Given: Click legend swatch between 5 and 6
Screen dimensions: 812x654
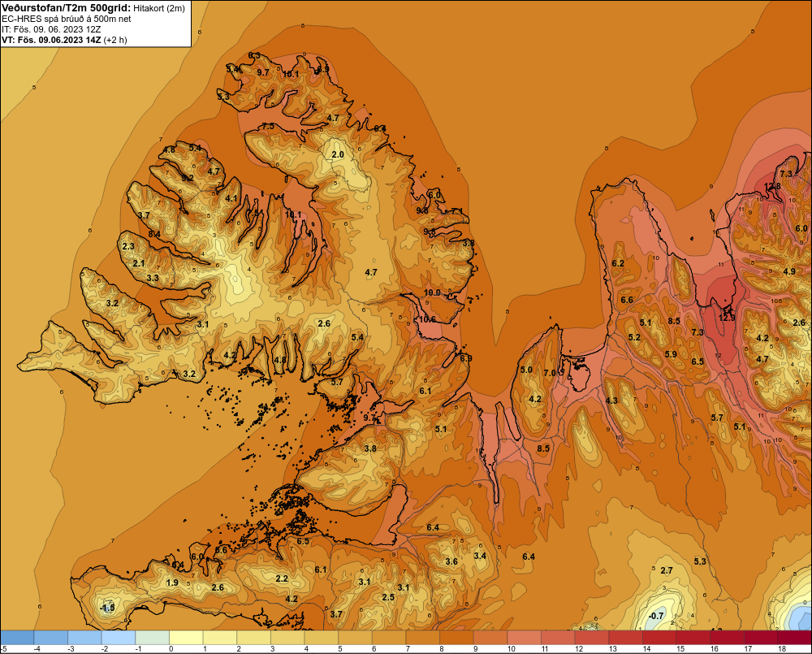Looking at the screenshot, I should pos(356,637).
